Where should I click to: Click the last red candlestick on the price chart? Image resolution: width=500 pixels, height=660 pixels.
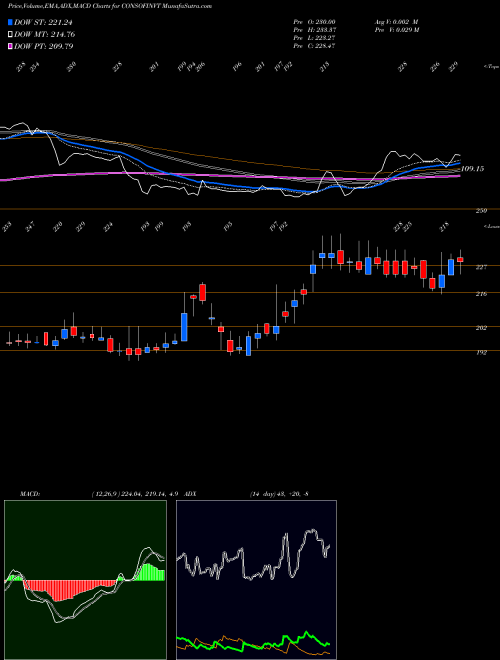tap(460, 260)
